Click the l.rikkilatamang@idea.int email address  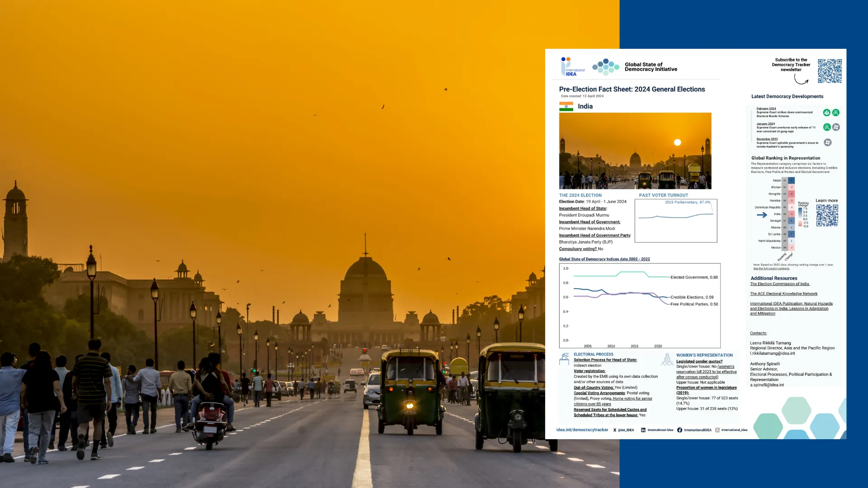[772, 353]
